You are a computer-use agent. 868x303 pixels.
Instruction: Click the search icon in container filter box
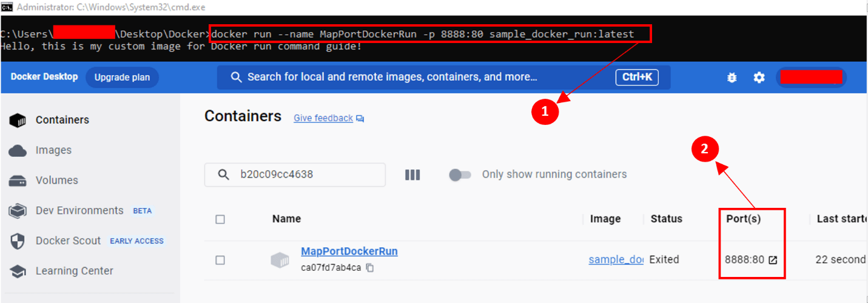(223, 175)
